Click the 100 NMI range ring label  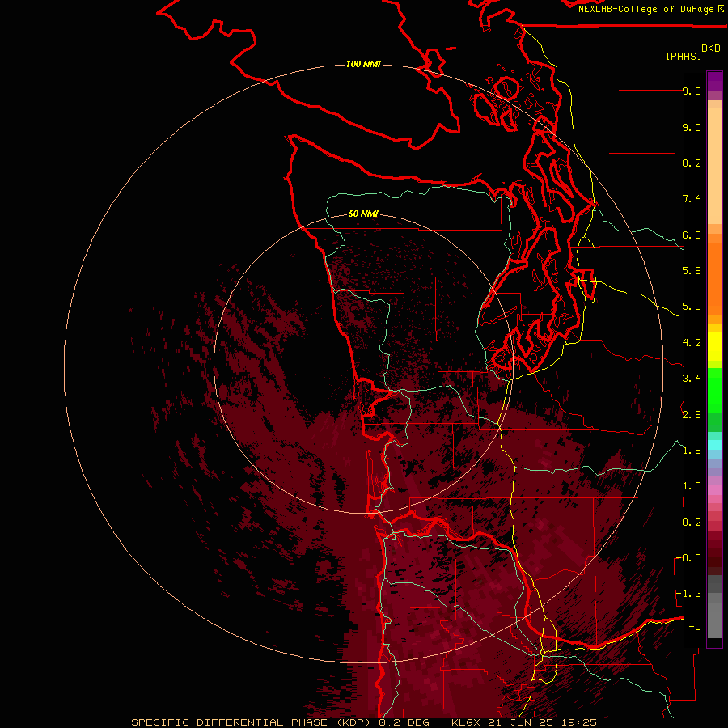click(363, 64)
